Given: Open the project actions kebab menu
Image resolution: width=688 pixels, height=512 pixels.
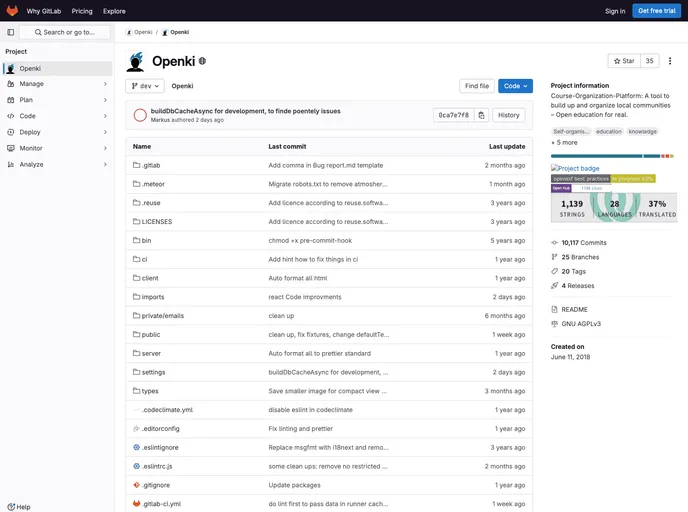Looking at the screenshot, I should 670,61.
